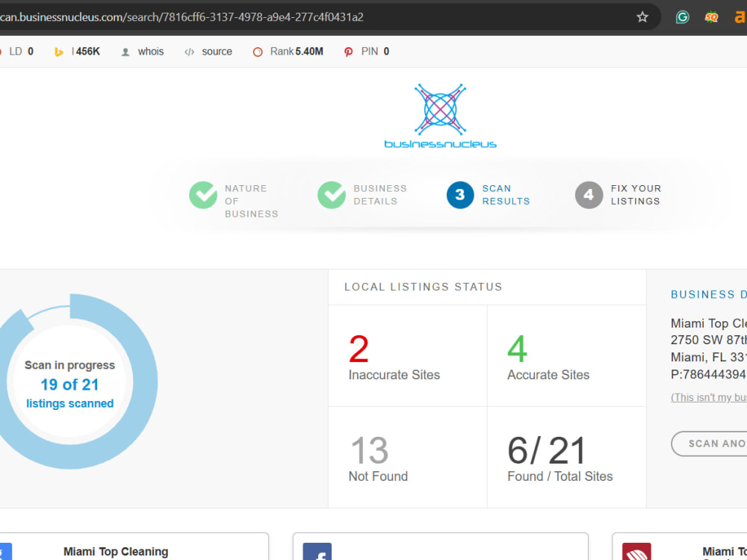The image size is (747, 560).
Task: Click the Miami Top Cleaning listing title
Action: (x=116, y=552)
